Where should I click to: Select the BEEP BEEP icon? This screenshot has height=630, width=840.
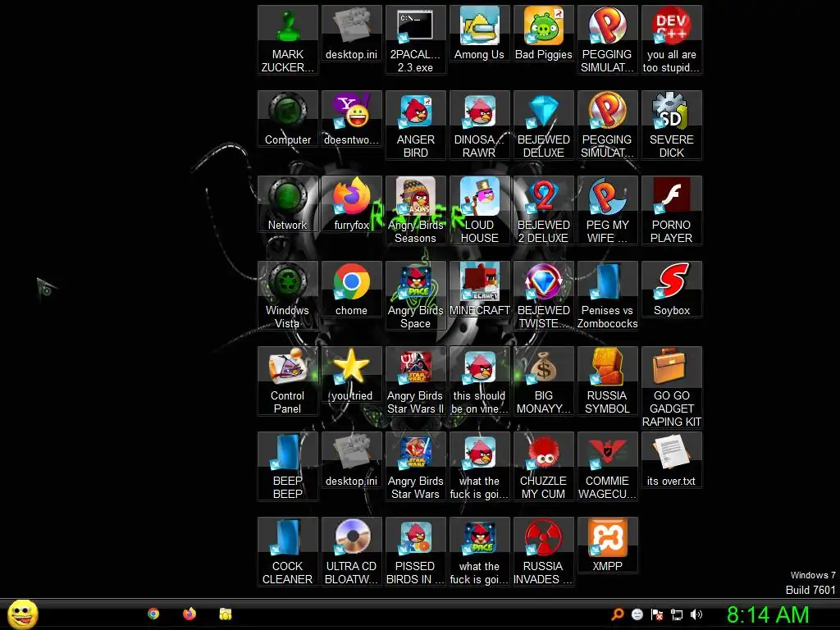click(x=288, y=466)
